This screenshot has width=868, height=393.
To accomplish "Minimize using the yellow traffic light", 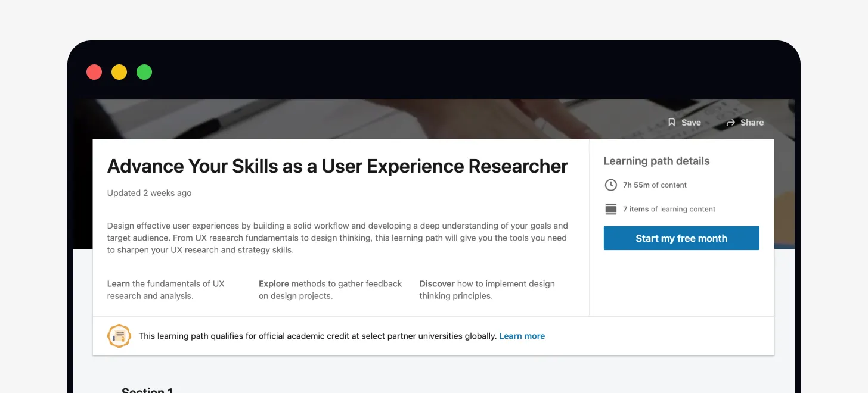I will (x=119, y=71).
